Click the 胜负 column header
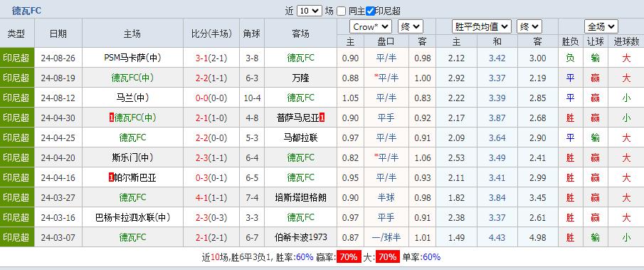This screenshot has width=644, height=270. [x=570, y=41]
